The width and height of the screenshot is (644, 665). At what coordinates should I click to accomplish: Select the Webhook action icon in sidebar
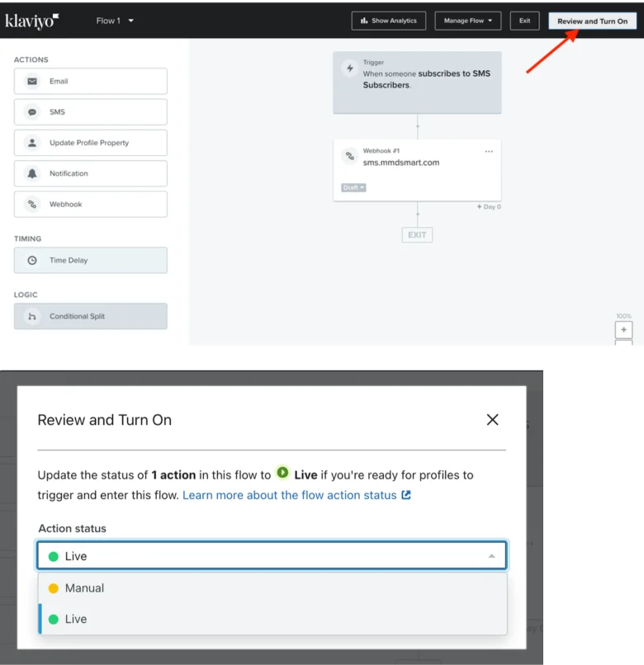32,204
